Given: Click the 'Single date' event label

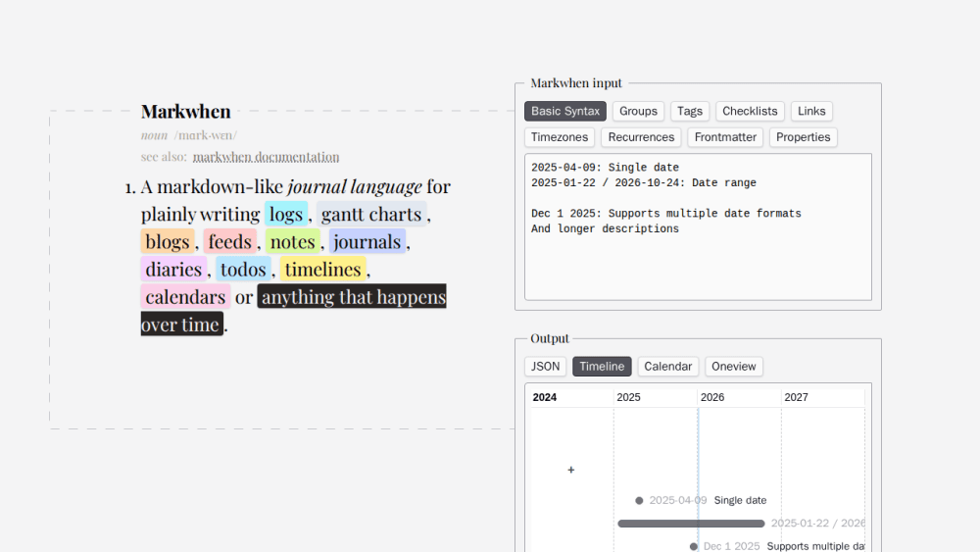Looking at the screenshot, I should (x=740, y=501).
